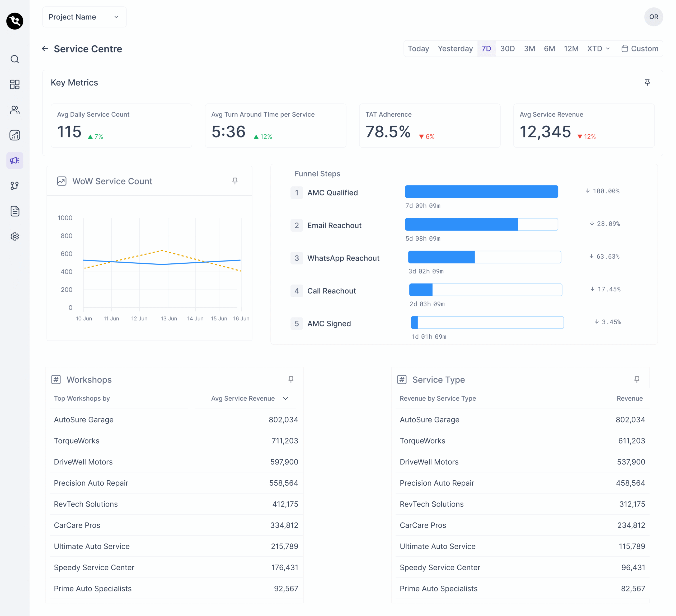This screenshot has height=616, width=676.
Task: Open the settings gear icon in sidebar
Action: (x=15, y=237)
